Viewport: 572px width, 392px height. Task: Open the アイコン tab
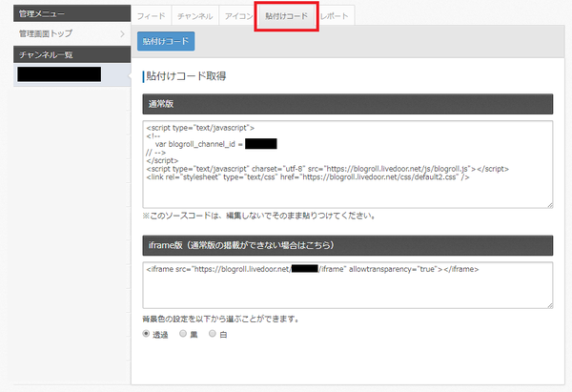click(x=238, y=16)
